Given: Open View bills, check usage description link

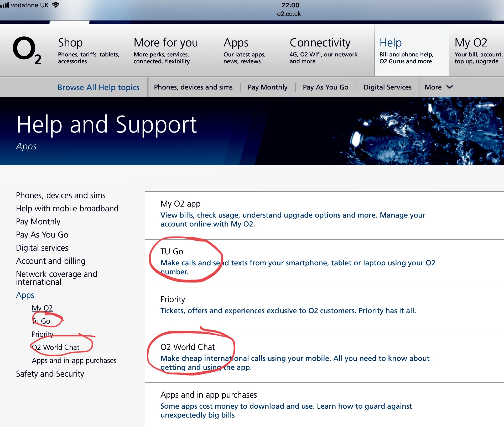Looking at the screenshot, I should click(293, 219).
